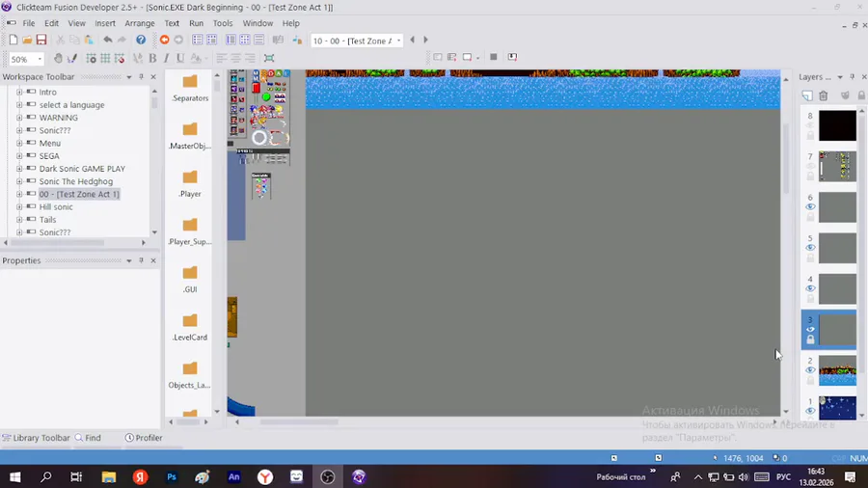
Task: Open the frame selector dropdown
Action: [x=398, y=41]
